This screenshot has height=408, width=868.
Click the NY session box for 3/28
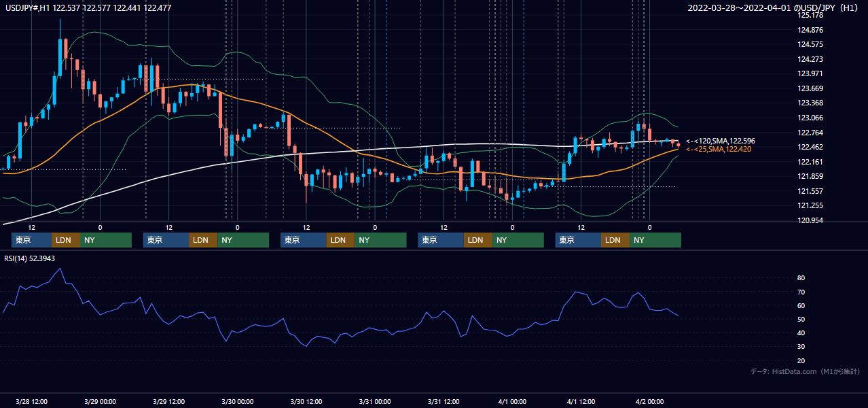(106, 240)
